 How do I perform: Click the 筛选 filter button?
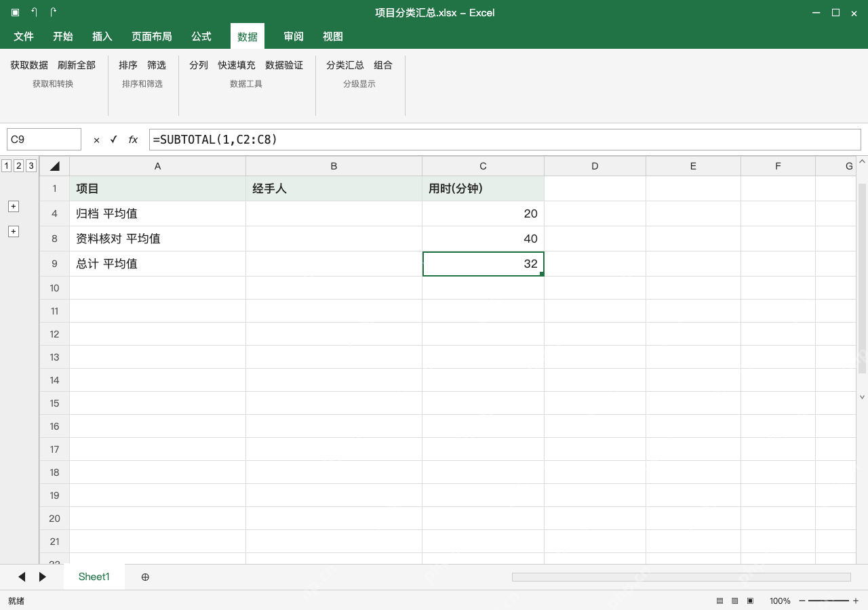(x=157, y=65)
